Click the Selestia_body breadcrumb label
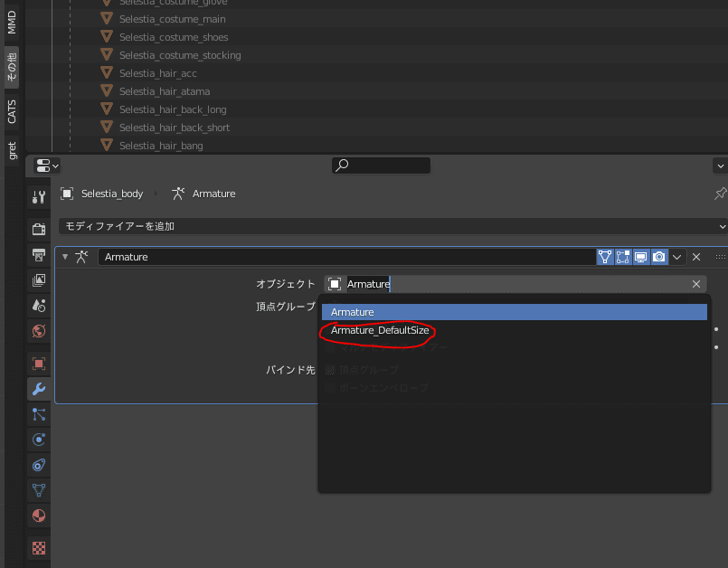The width and height of the screenshot is (728, 568). click(x=112, y=194)
